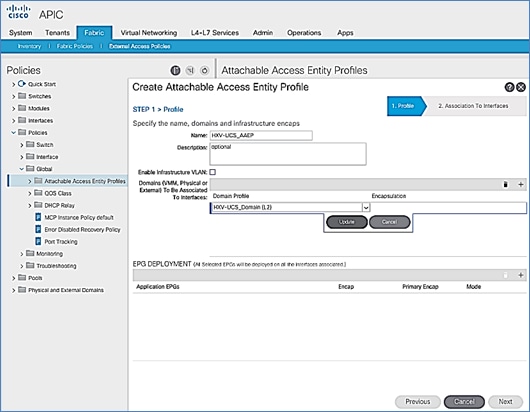This screenshot has width=530, height=412.
Task: Click Update to save the domain row
Action: pyautogui.click(x=347, y=222)
